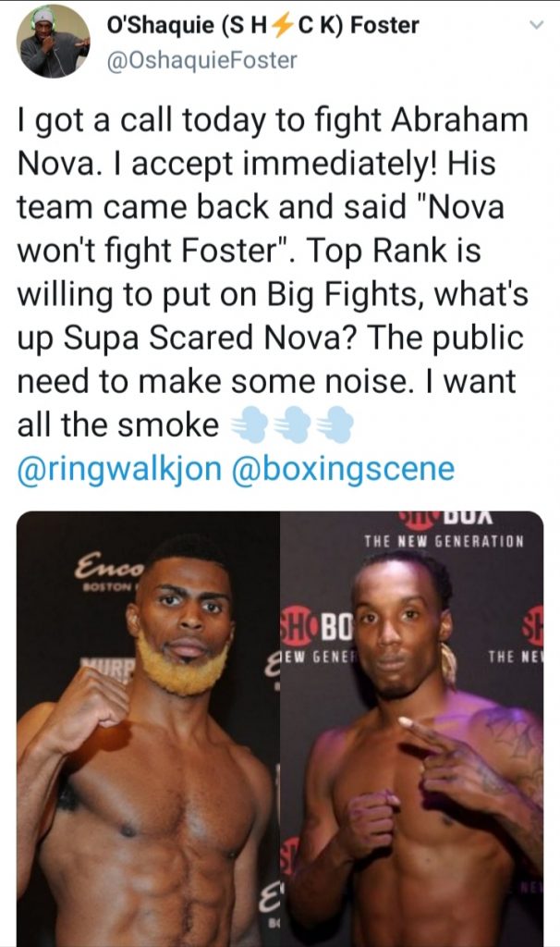Open O'Shaquie Foster's profile avatar
560x947 pixels.
[54, 43]
